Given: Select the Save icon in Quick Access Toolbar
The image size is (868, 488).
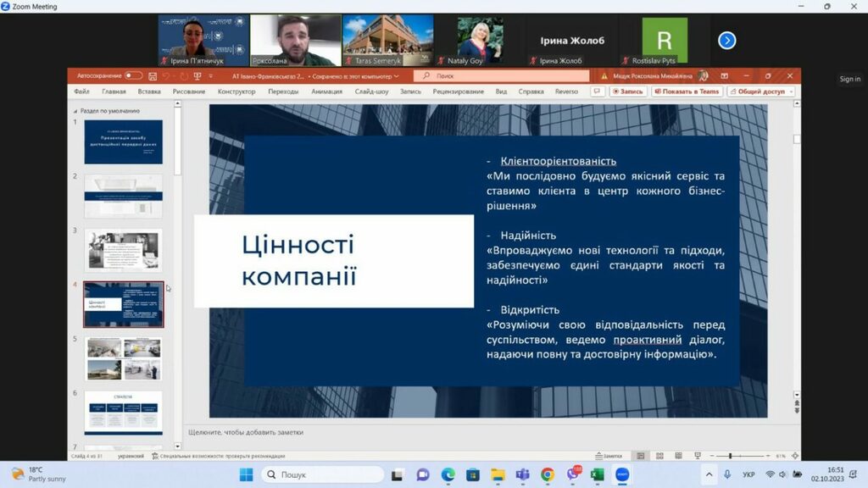Looking at the screenshot, I should pos(153,75).
